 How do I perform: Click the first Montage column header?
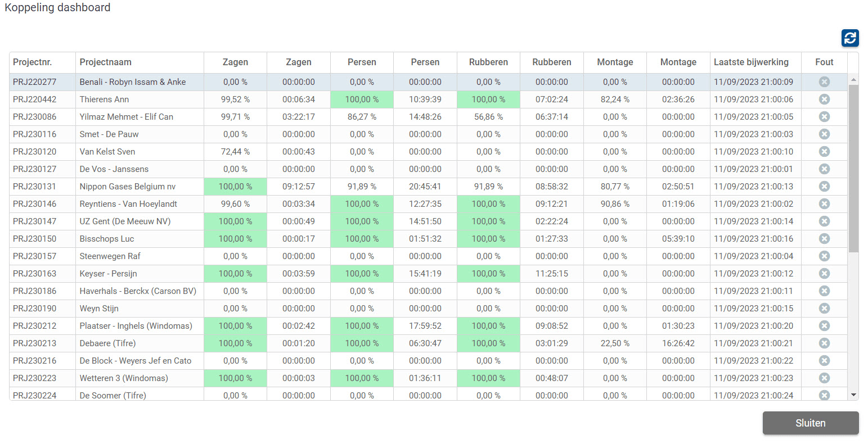pyautogui.click(x=615, y=62)
